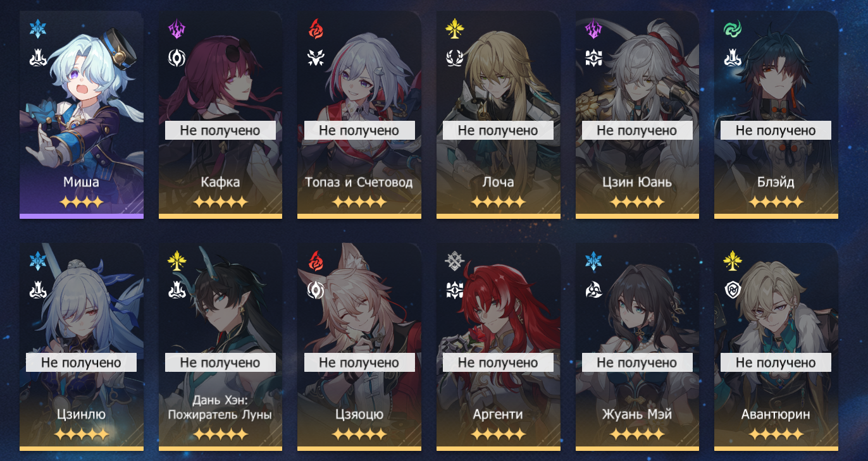Click the Preservation path icon on Авантюрин's card
Screen dimensions: 868x461
click(732, 290)
